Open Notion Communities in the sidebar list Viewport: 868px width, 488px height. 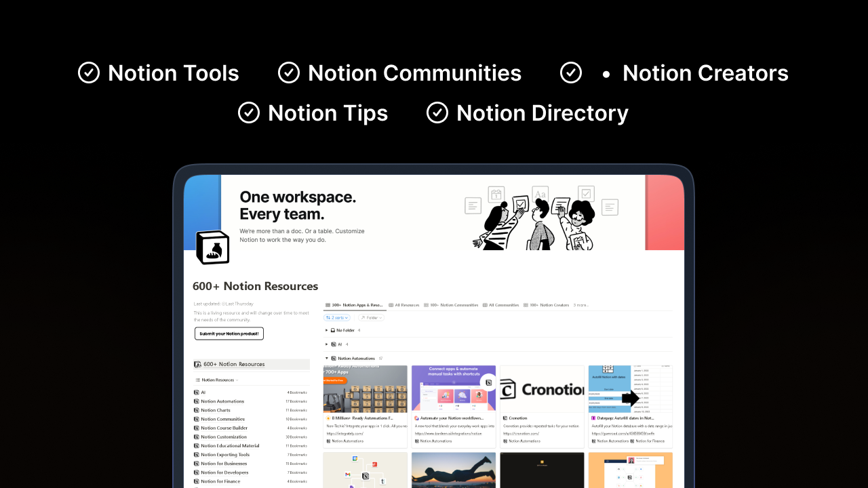click(x=222, y=419)
